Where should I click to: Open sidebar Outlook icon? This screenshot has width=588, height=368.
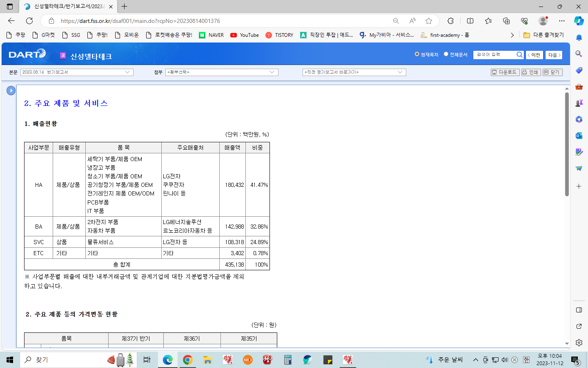(x=579, y=136)
